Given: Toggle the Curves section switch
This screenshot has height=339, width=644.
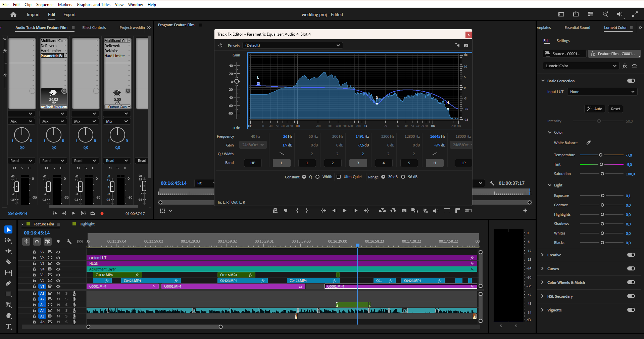Looking at the screenshot, I should (x=631, y=268).
